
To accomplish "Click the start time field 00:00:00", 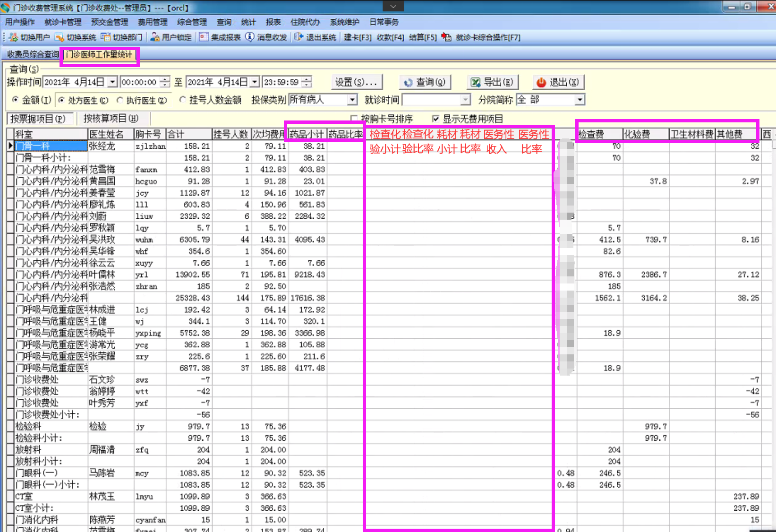I will point(140,82).
